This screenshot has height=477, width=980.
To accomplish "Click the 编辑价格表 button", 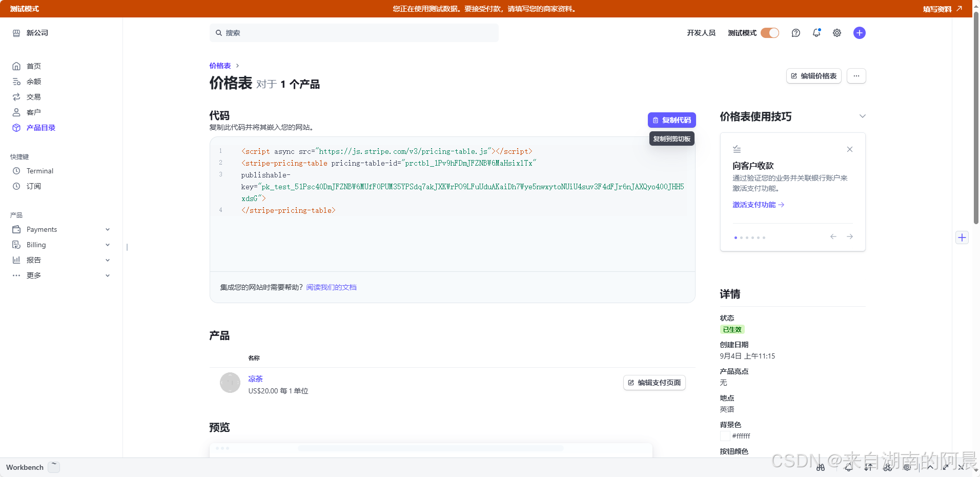I will (814, 76).
